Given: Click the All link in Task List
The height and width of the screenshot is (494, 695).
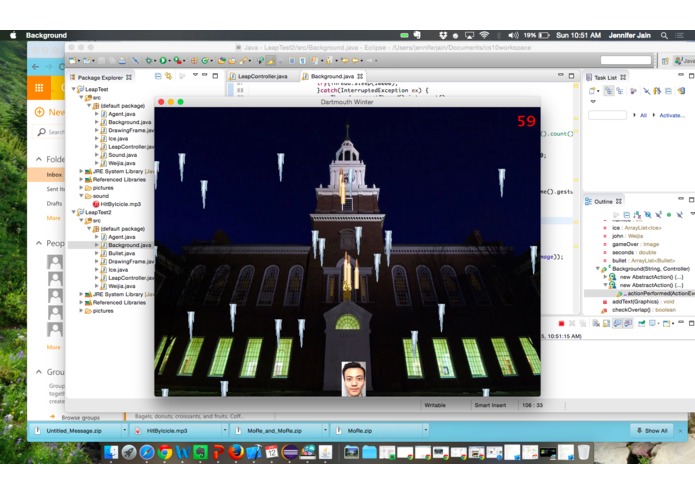Looking at the screenshot, I should pos(643,115).
